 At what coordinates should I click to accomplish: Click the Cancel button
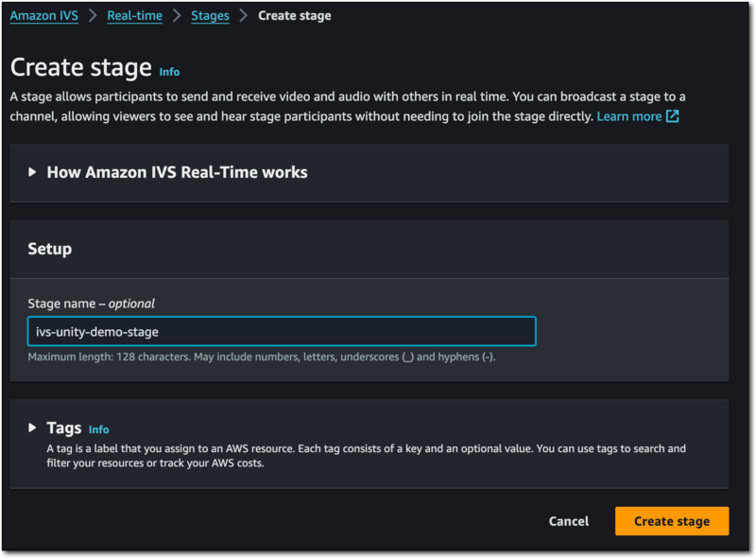(568, 520)
